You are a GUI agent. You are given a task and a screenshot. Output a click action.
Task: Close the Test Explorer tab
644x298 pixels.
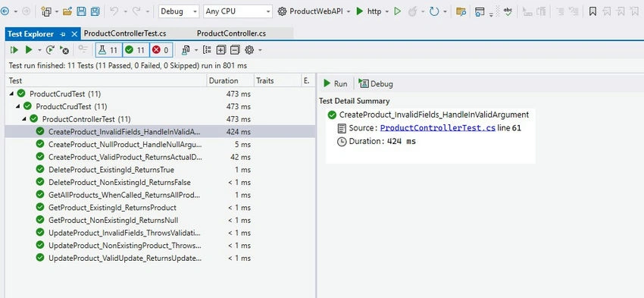click(x=74, y=34)
